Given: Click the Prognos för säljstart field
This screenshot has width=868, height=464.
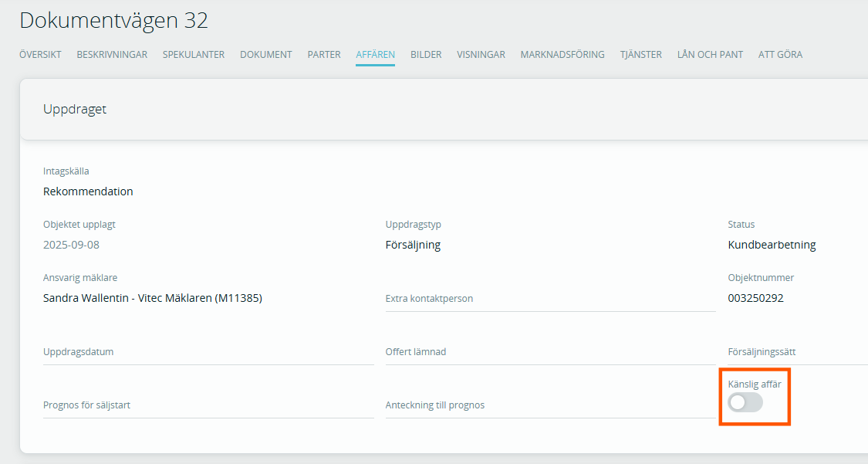Looking at the screenshot, I should [208, 405].
